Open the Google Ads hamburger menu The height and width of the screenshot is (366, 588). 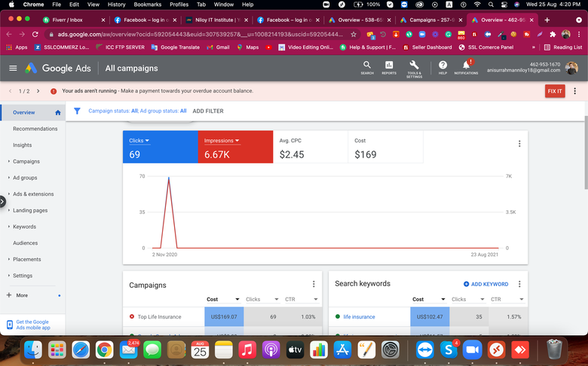pyautogui.click(x=13, y=69)
